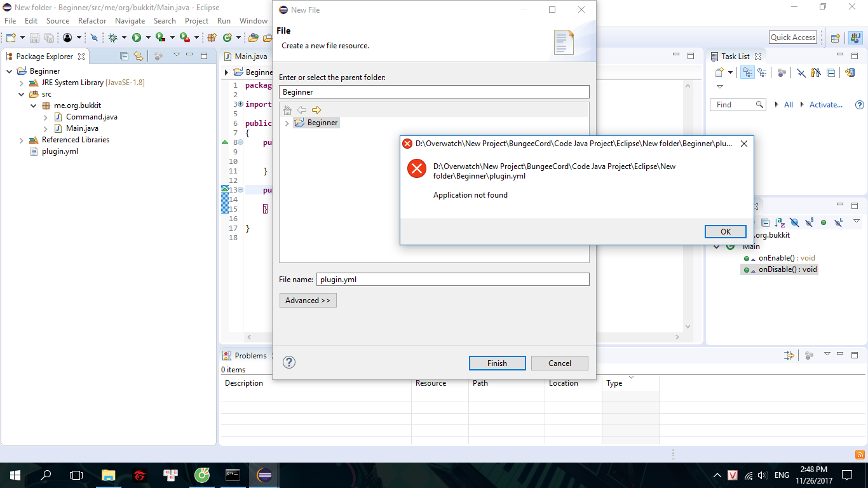Collapse All in Package Explorer toolbar
This screenshot has height=488, width=868.
pos(124,56)
